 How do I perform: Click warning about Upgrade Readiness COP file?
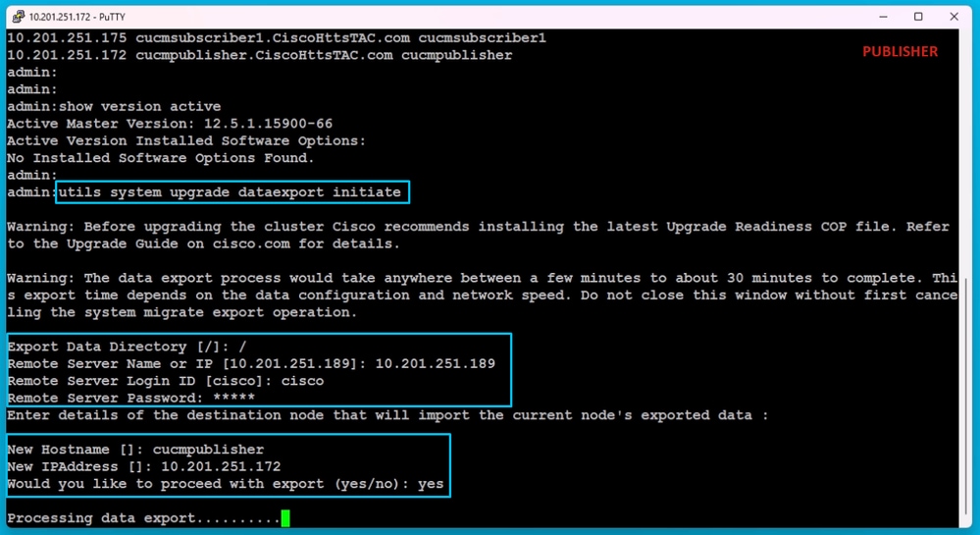(478, 235)
